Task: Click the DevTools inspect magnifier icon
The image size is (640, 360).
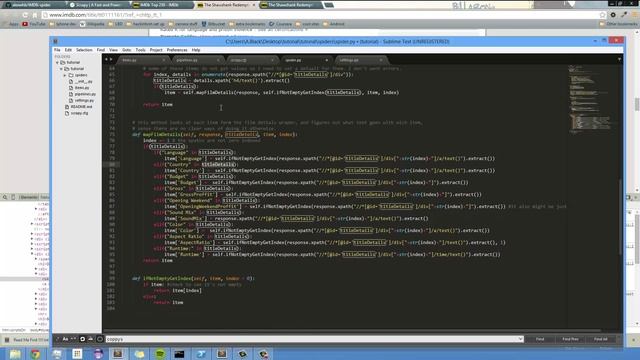Action: pos(5,197)
